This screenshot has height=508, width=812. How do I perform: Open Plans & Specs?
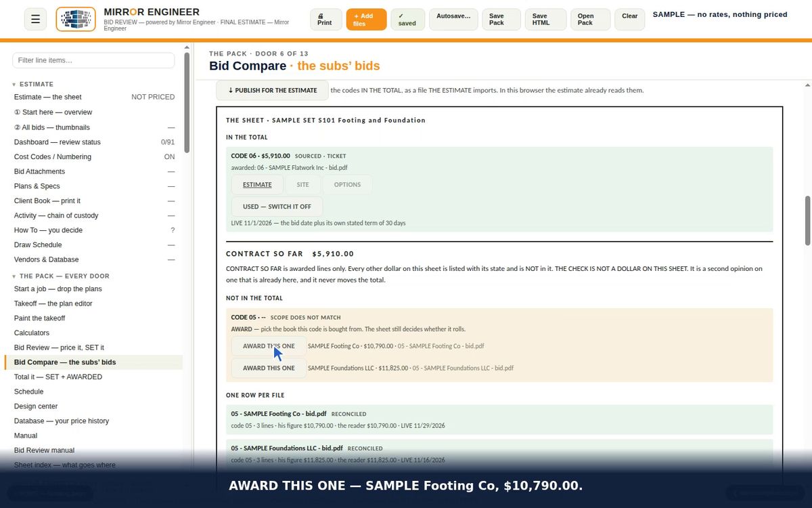[94, 186]
